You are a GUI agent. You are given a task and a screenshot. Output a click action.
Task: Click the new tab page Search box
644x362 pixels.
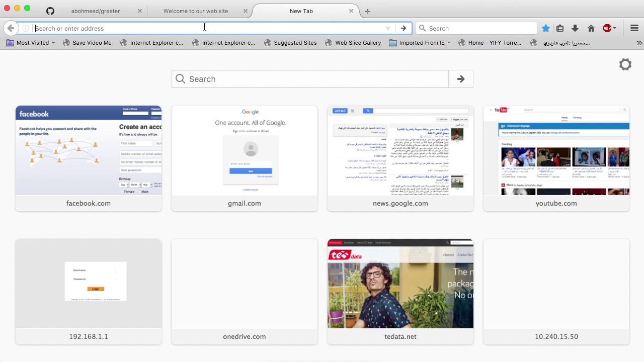(310, 79)
